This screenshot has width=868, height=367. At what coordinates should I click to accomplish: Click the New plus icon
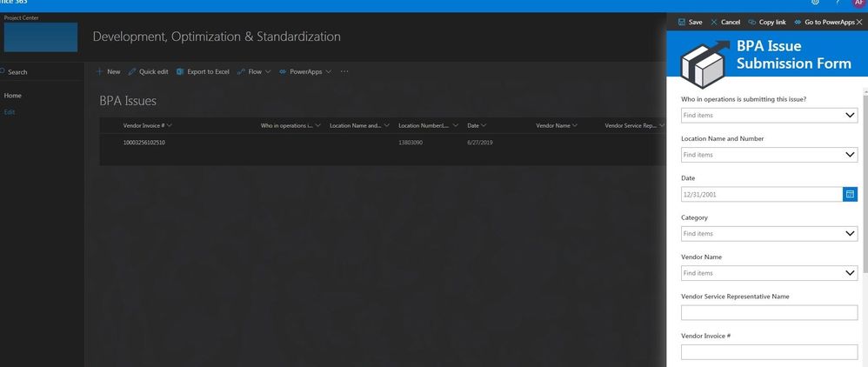(x=100, y=71)
